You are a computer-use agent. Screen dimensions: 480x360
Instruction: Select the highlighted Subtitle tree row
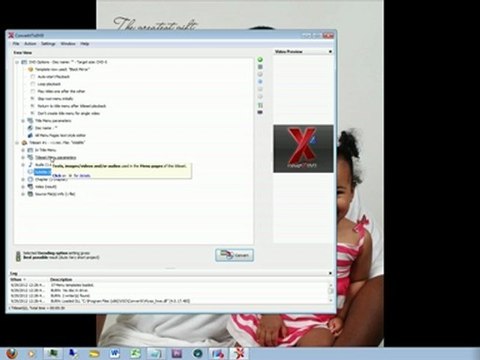43,172
